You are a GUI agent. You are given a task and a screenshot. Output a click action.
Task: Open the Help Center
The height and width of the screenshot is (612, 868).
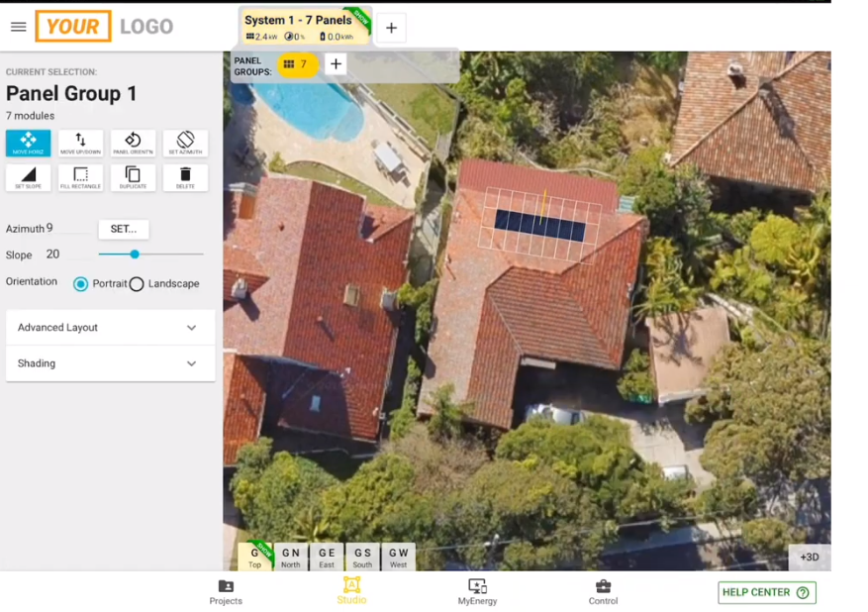click(766, 592)
